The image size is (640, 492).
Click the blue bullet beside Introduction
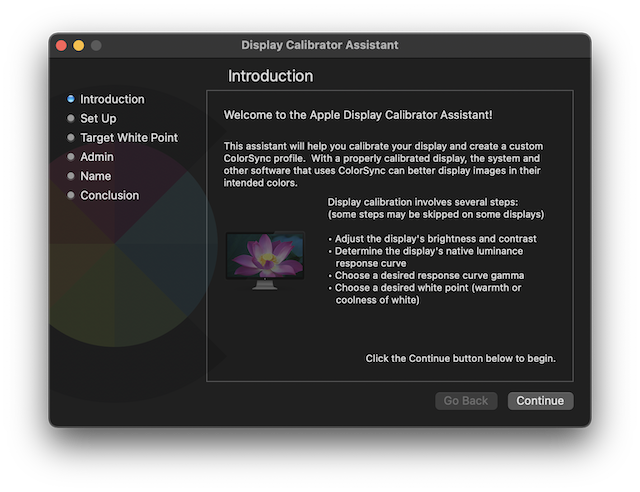click(x=71, y=99)
